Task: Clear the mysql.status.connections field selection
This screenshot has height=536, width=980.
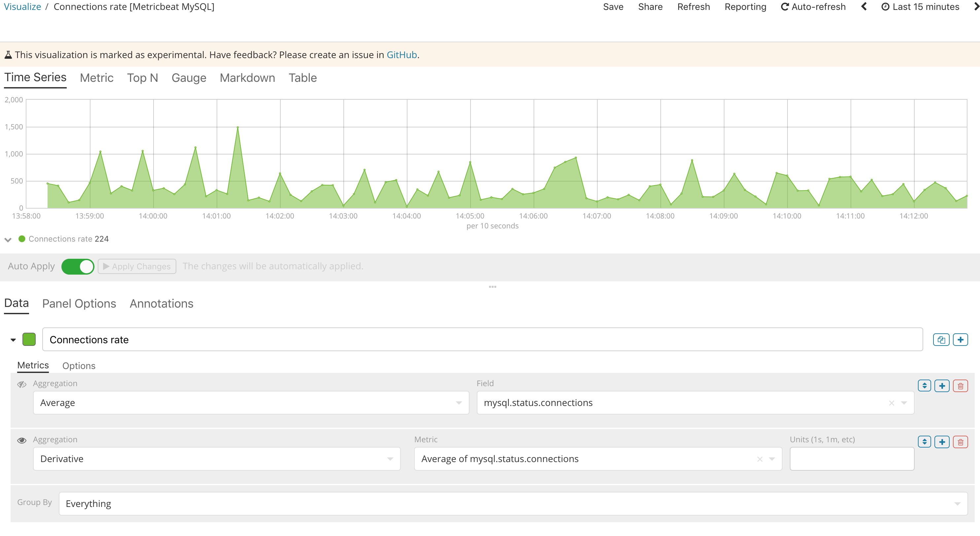Action: (x=892, y=403)
